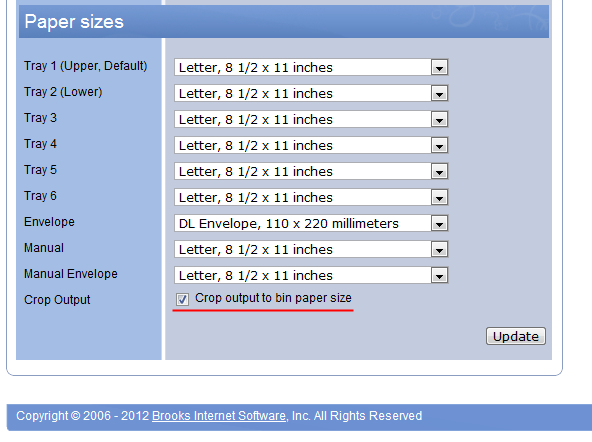Click the Paper sizes heading
This screenshot has height=442, width=592.
(x=74, y=22)
